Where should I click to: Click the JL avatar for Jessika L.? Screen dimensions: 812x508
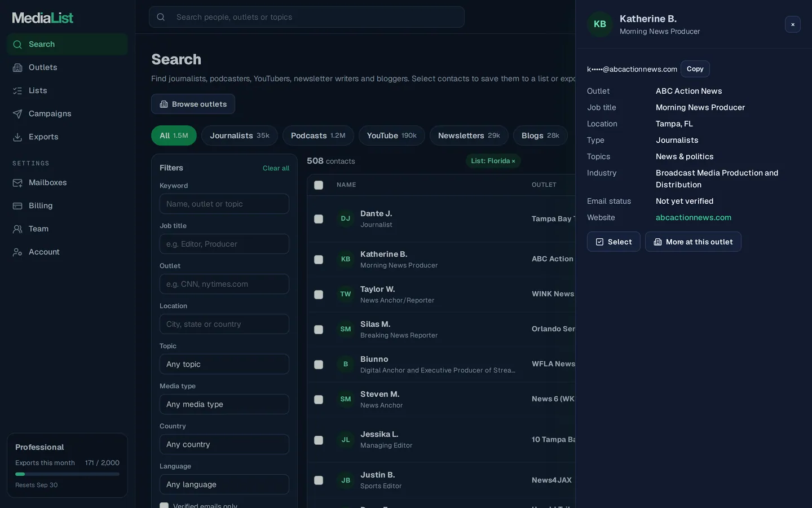[346, 440]
